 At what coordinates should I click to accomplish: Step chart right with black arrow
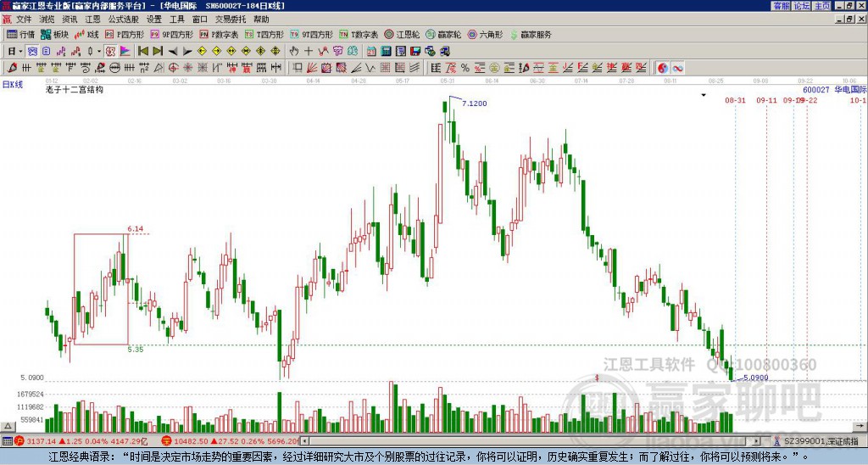[186, 52]
